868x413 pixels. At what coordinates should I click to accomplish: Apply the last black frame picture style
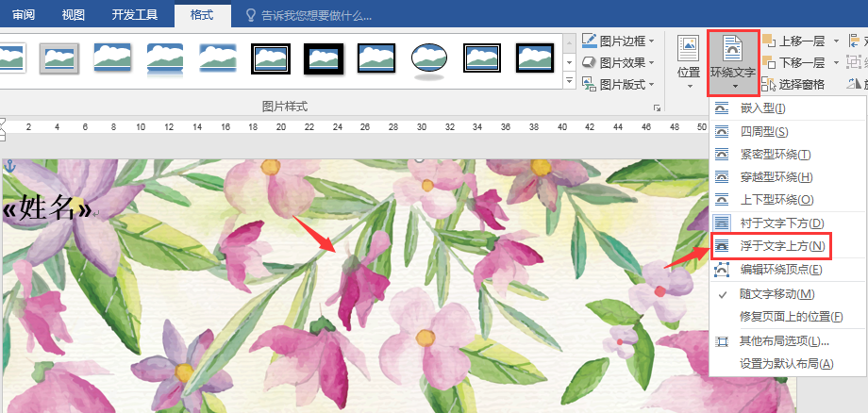click(536, 58)
